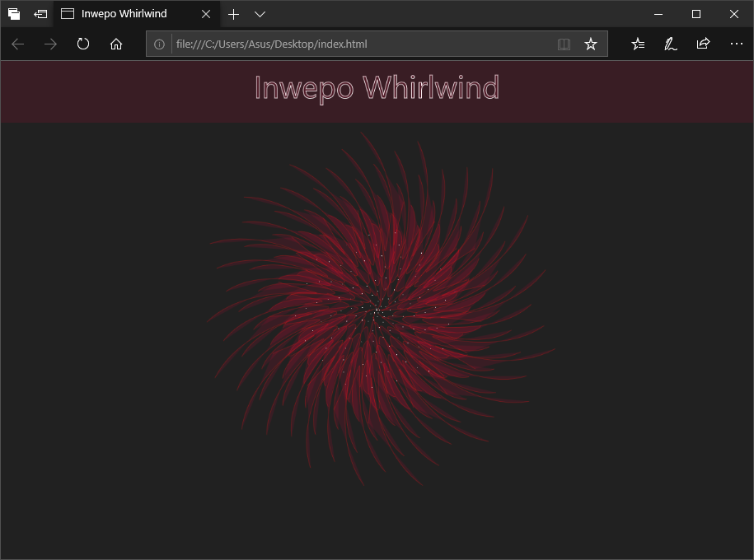Viewport: 754px width, 560px height.
Task: Add notes with the pen icon
Action: (670, 44)
